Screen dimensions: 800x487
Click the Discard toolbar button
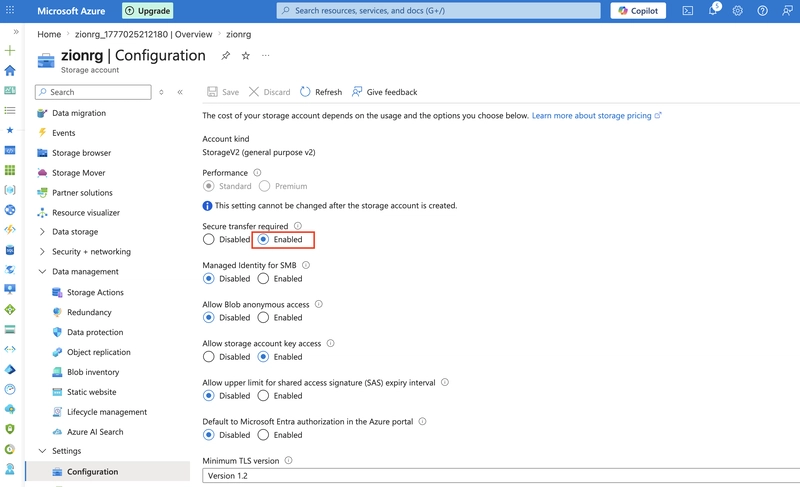coord(269,92)
